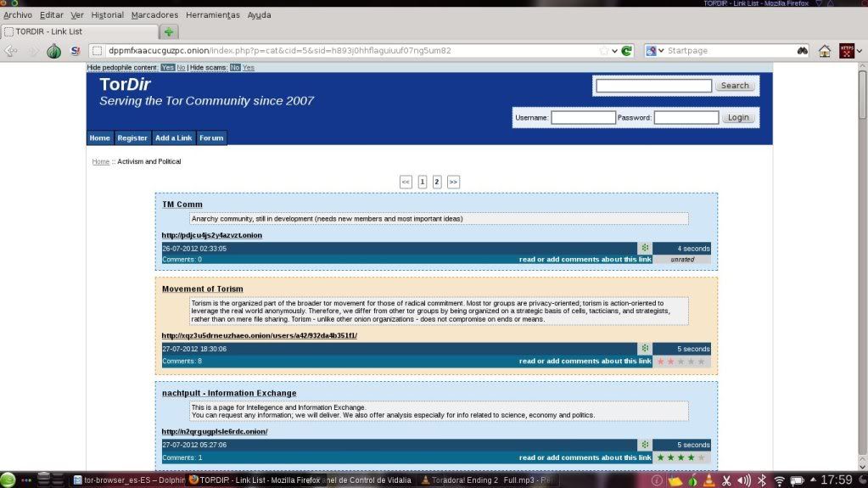This screenshot has height=488, width=868.
Task: Click the star rating of Movement of Torism
Action: coord(680,362)
